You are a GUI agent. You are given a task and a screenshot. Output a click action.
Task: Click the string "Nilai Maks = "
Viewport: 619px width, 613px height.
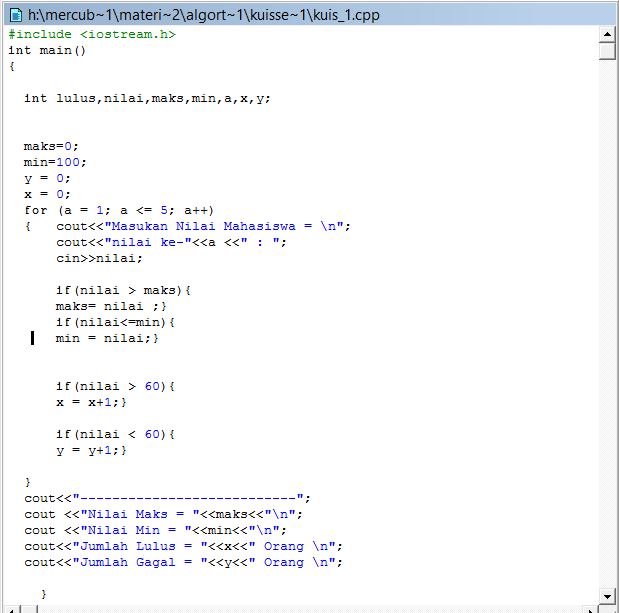[x=140, y=514]
